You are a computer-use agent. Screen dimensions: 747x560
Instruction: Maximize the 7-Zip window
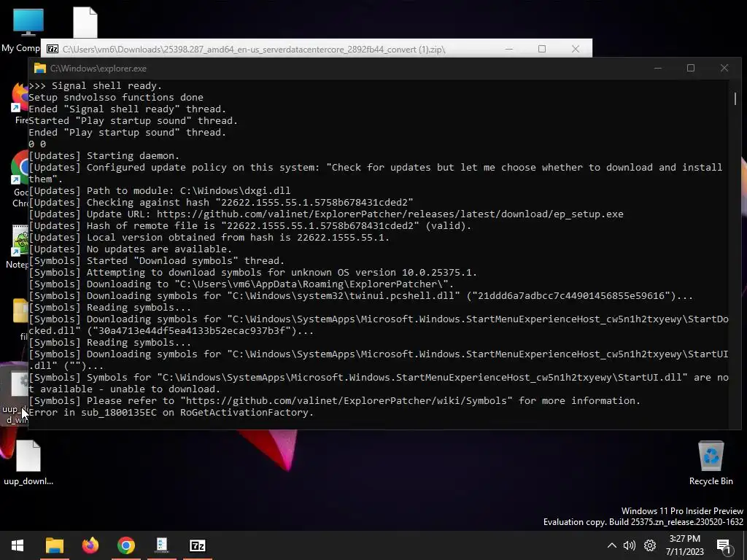(542, 49)
